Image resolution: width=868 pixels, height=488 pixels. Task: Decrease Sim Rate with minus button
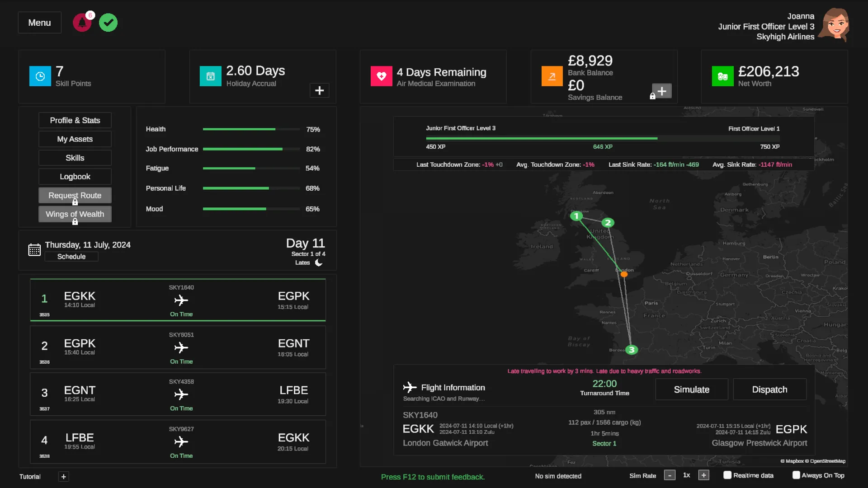click(x=670, y=475)
